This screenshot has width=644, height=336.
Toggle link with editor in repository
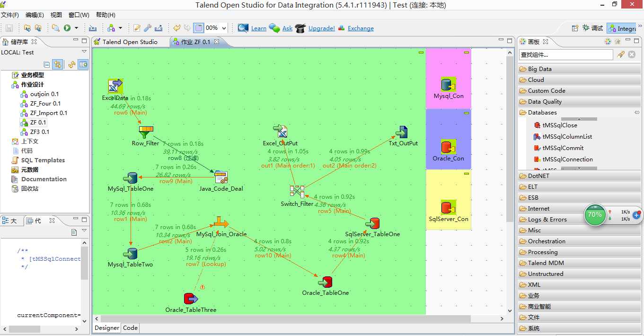point(58,64)
